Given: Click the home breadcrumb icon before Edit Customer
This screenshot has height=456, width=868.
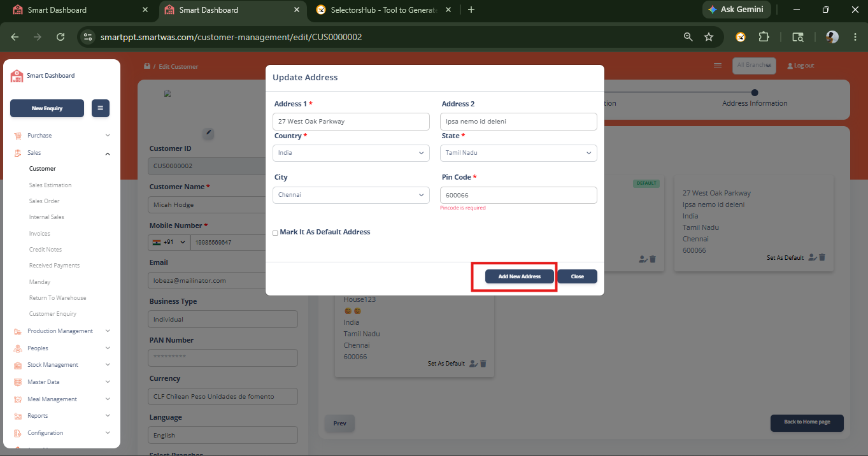Looking at the screenshot, I should point(146,66).
